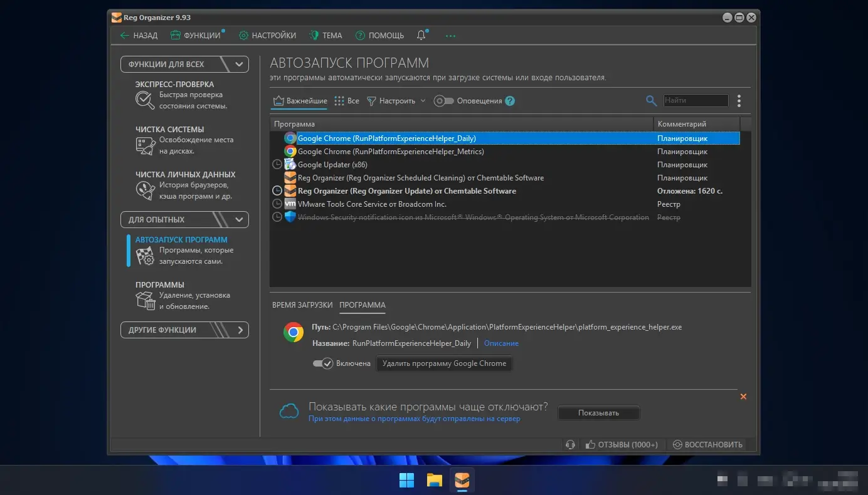
Task: Sort by the Программа column header
Action: tap(462, 124)
